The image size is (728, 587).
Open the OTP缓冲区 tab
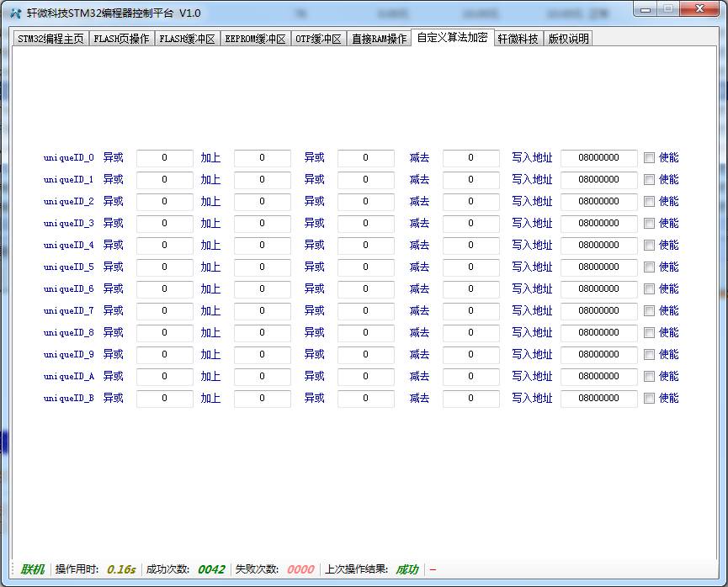[x=318, y=39]
